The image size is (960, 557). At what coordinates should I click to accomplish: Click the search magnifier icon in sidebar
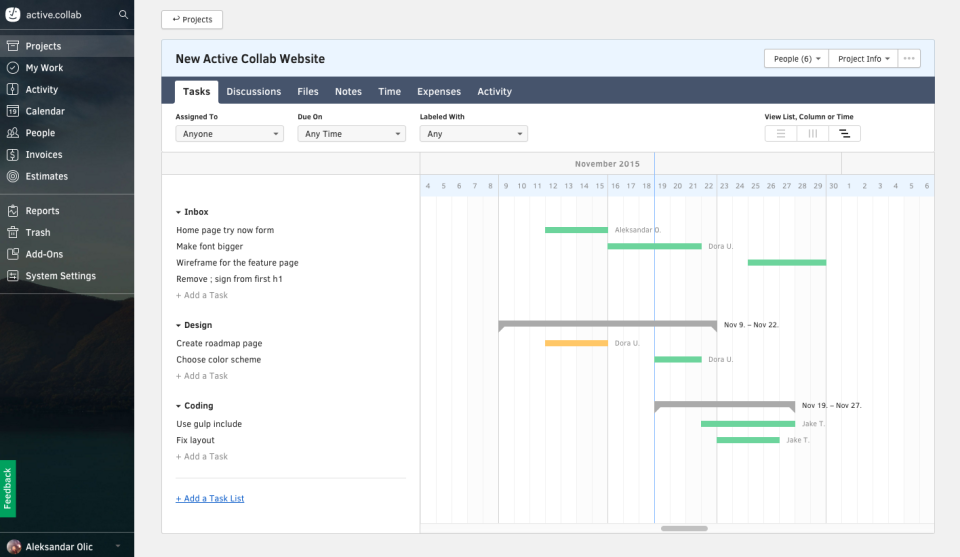123,15
